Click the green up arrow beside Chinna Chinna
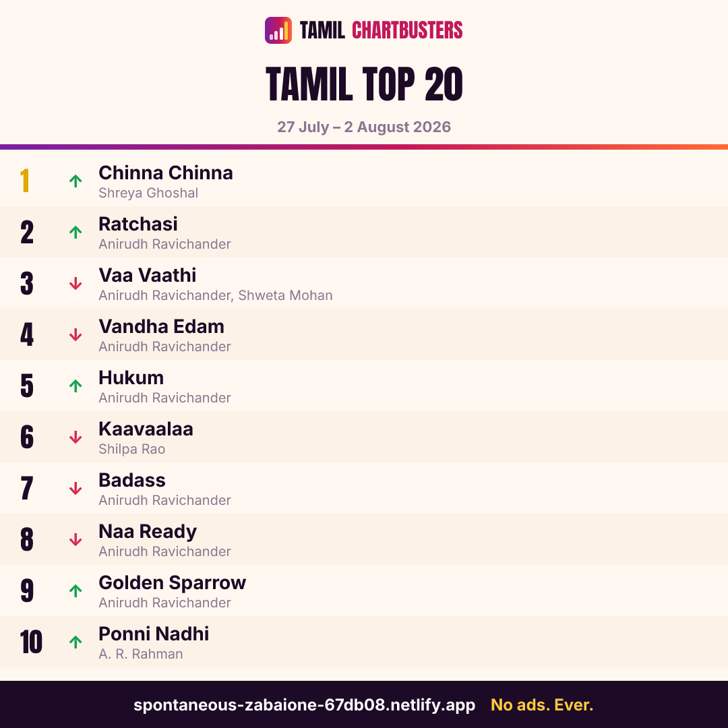Viewport: 728px width, 728px height. pos(75,181)
